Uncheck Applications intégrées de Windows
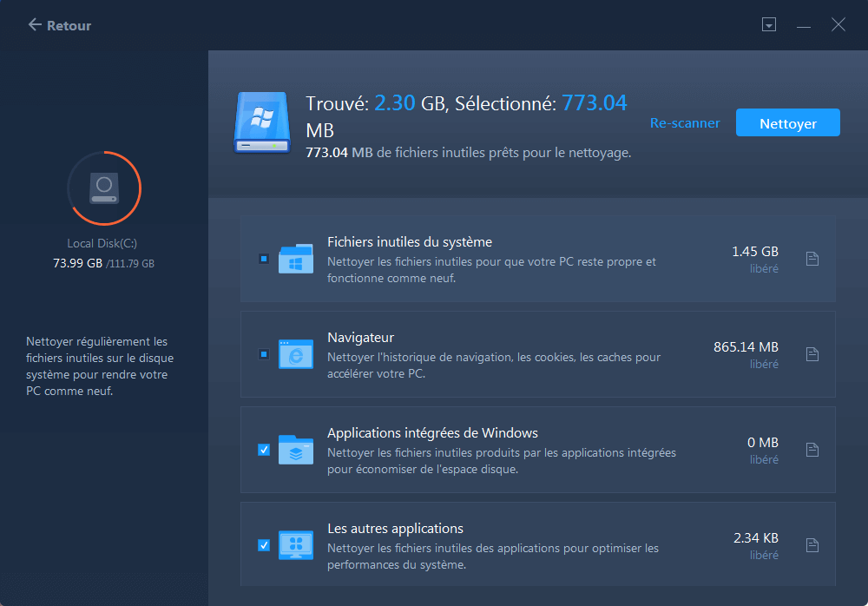 click(265, 450)
